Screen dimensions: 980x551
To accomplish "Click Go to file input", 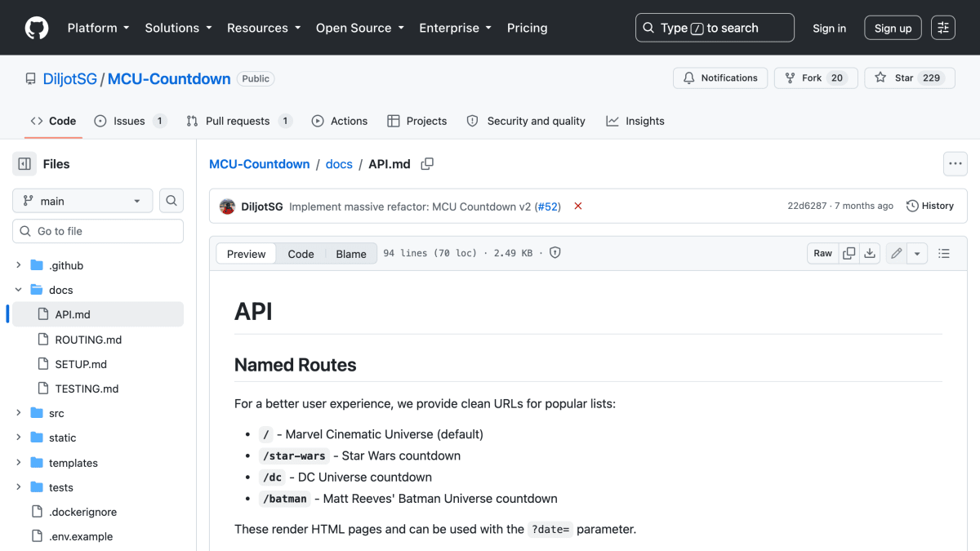I will coord(98,231).
